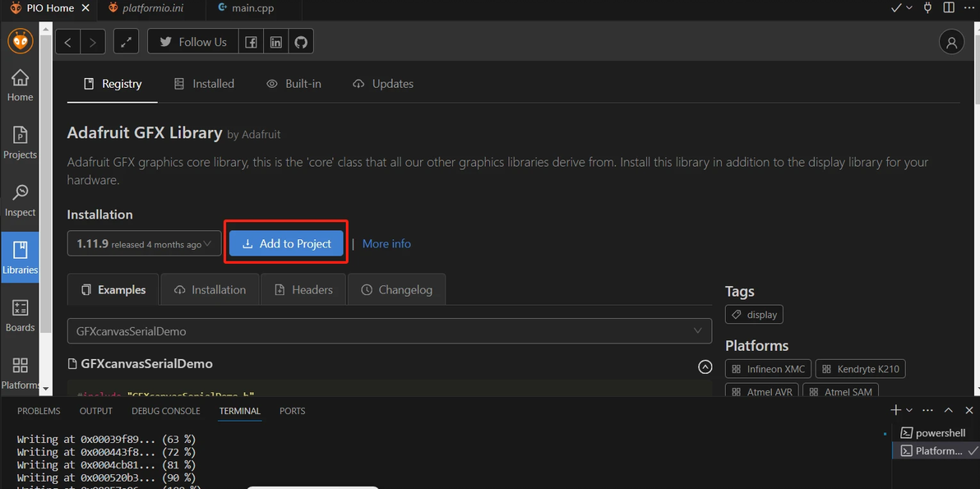Screen dimensions: 980x489
Task: Open the Boards sidebar section
Action: click(20, 316)
